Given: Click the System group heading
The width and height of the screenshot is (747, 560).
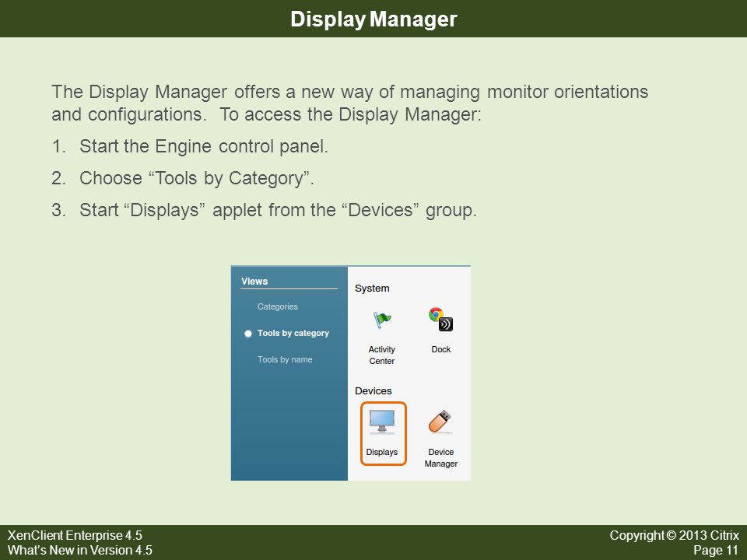Looking at the screenshot, I should coord(372,288).
